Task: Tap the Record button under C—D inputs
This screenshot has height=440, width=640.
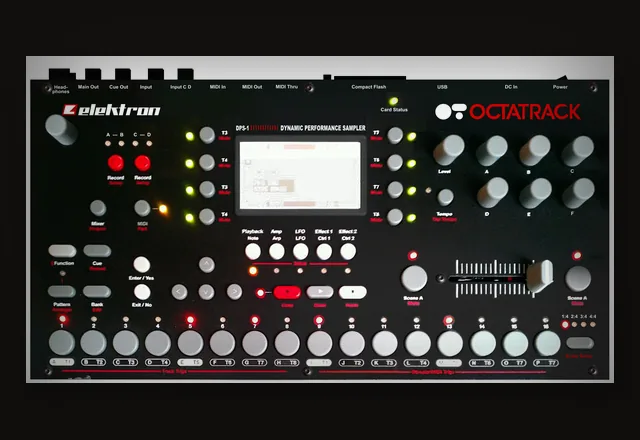Action: click(x=142, y=163)
